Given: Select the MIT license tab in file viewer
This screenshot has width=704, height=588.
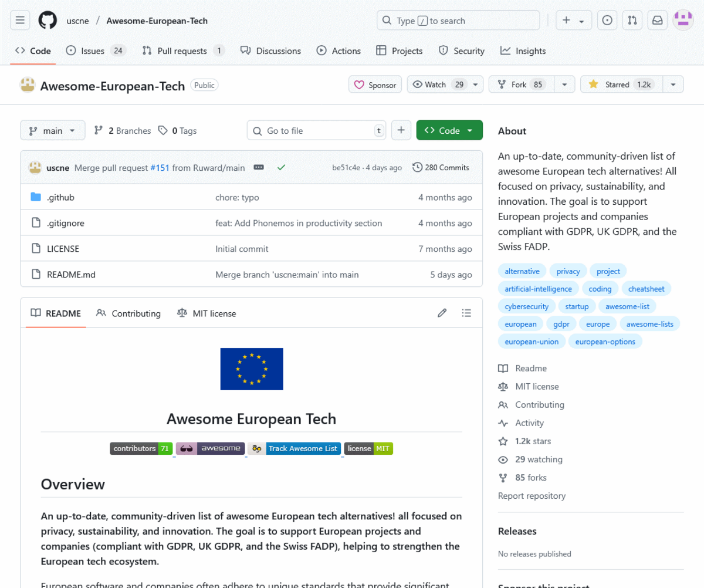Looking at the screenshot, I should click(207, 313).
